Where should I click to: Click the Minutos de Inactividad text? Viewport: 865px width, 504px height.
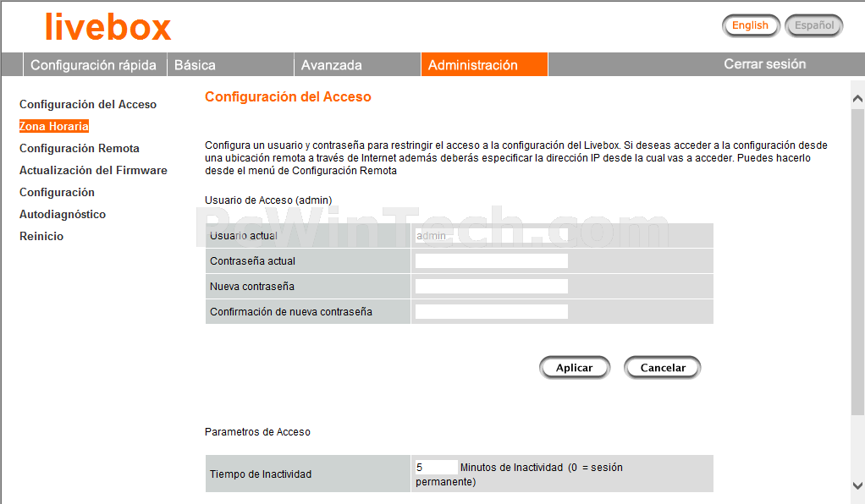pyautogui.click(x=511, y=467)
